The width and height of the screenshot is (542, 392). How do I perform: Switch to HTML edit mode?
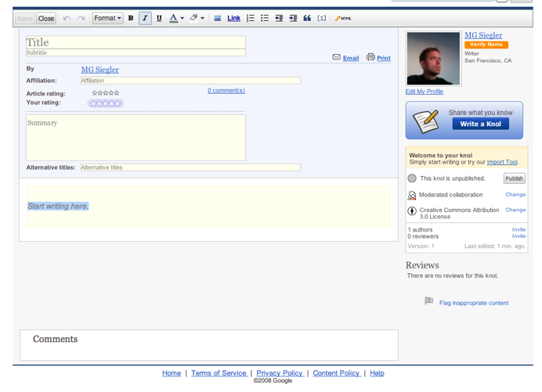(x=343, y=18)
